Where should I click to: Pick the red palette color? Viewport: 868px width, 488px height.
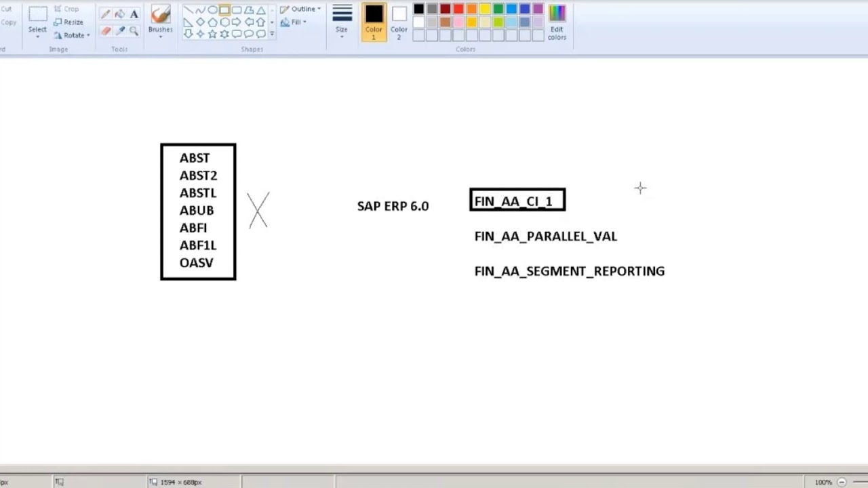[x=458, y=9]
